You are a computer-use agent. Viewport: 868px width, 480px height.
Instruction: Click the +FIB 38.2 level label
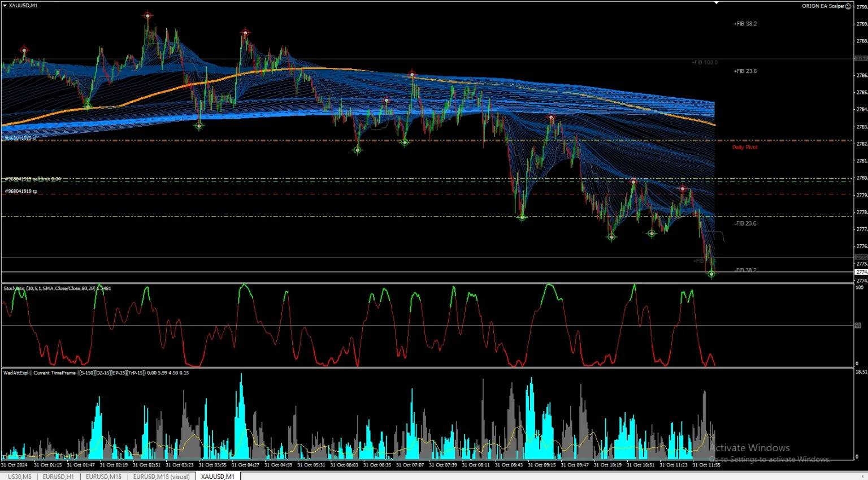coord(745,24)
